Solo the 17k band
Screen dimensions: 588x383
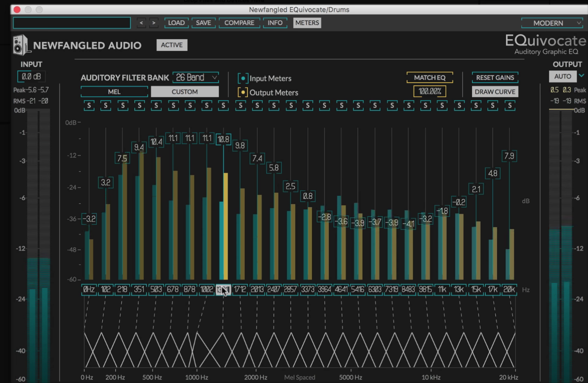click(493, 106)
